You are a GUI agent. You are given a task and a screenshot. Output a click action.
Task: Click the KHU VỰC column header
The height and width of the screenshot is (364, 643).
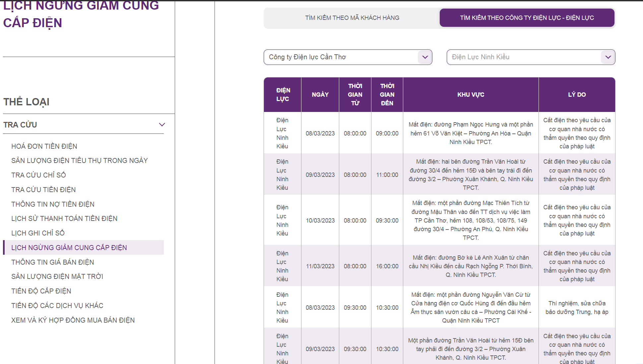click(471, 95)
